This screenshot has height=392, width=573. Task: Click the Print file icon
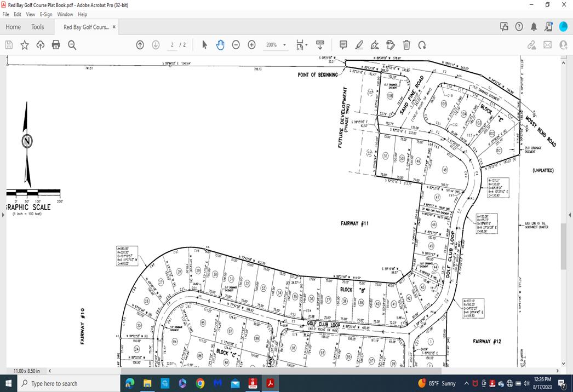(56, 45)
